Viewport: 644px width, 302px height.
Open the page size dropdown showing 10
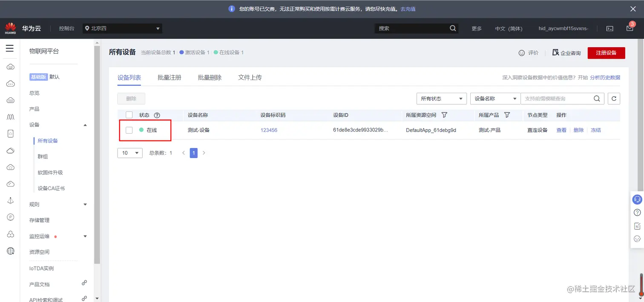click(x=129, y=153)
